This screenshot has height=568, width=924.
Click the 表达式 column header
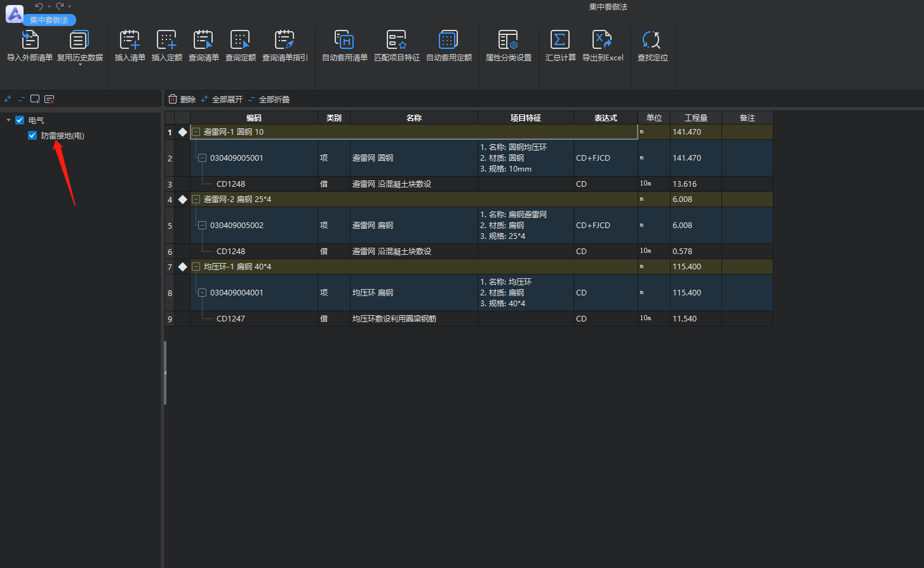[x=606, y=118]
